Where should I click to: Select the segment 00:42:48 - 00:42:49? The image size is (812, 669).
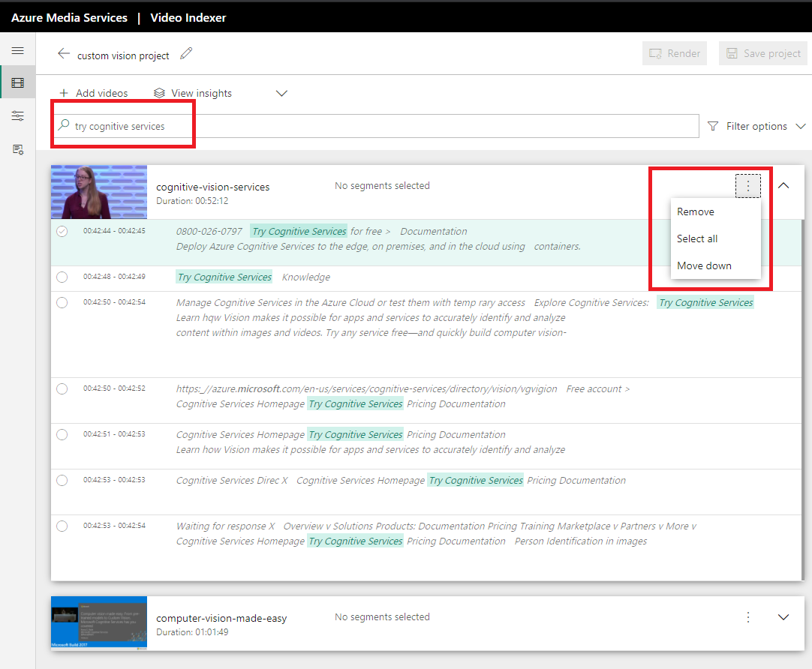[62, 277]
